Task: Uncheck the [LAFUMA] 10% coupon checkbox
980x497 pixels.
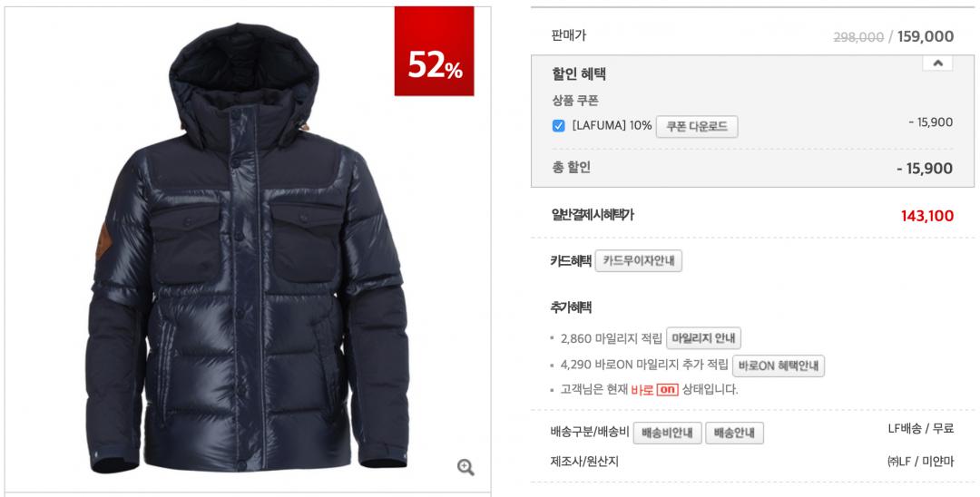Action: [x=558, y=126]
